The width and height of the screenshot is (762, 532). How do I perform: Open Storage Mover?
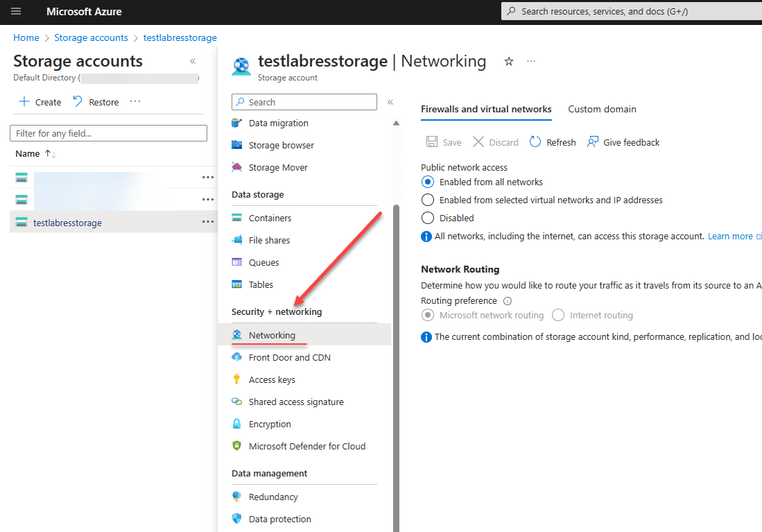(278, 167)
